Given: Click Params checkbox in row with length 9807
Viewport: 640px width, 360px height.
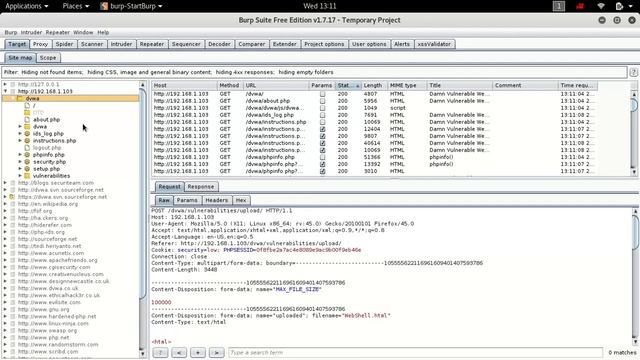Looking at the screenshot, I should [322, 136].
